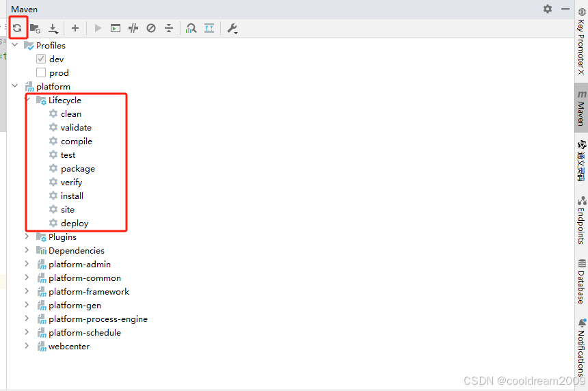
Task: Expand the platform-schedule module arrow
Action: pos(27,332)
